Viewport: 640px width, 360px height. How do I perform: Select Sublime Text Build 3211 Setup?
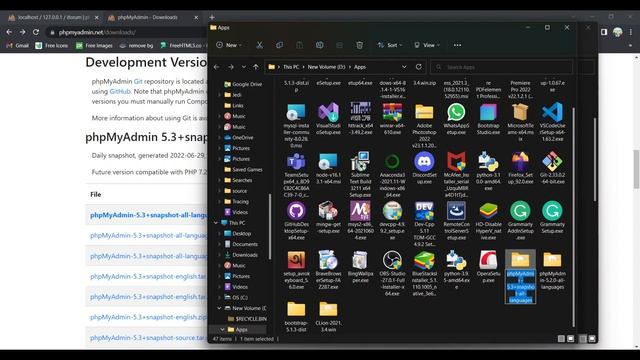click(x=360, y=175)
